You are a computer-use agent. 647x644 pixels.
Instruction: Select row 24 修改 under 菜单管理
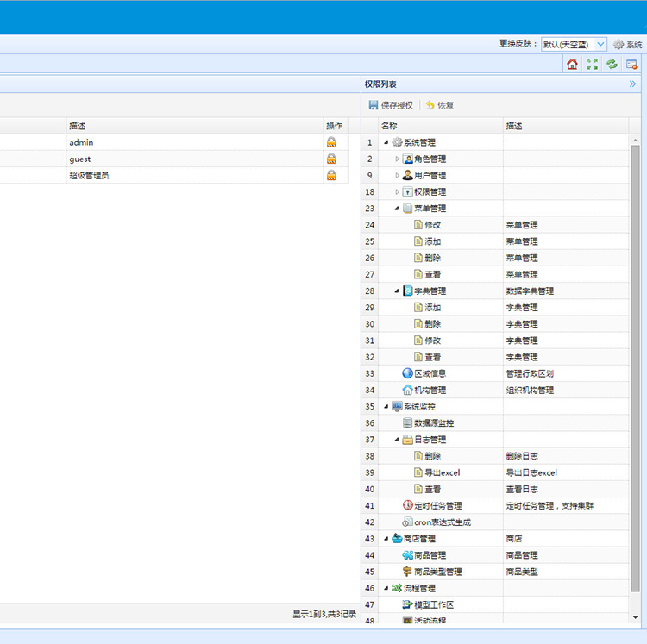(495, 225)
